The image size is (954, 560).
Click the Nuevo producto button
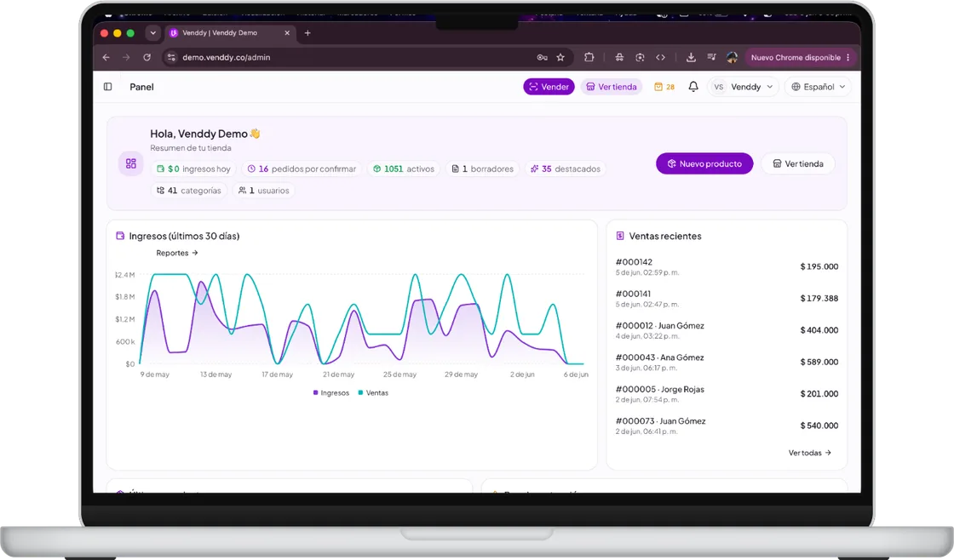704,163
